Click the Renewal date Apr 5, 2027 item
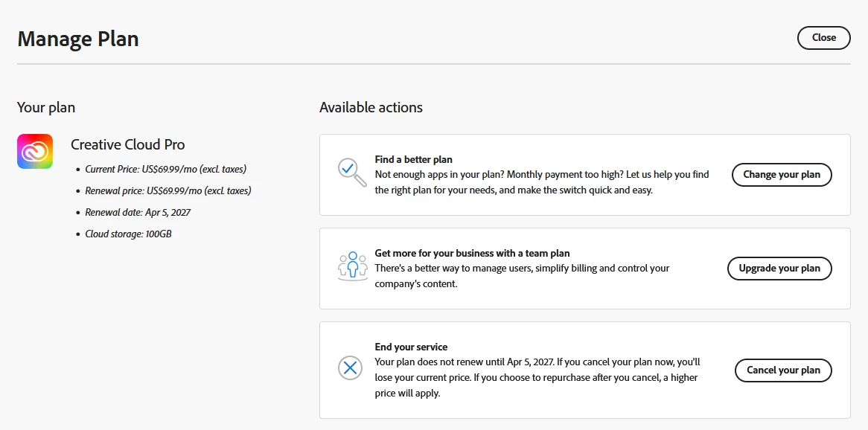Screen dimensions: 868x430 (x=138, y=212)
